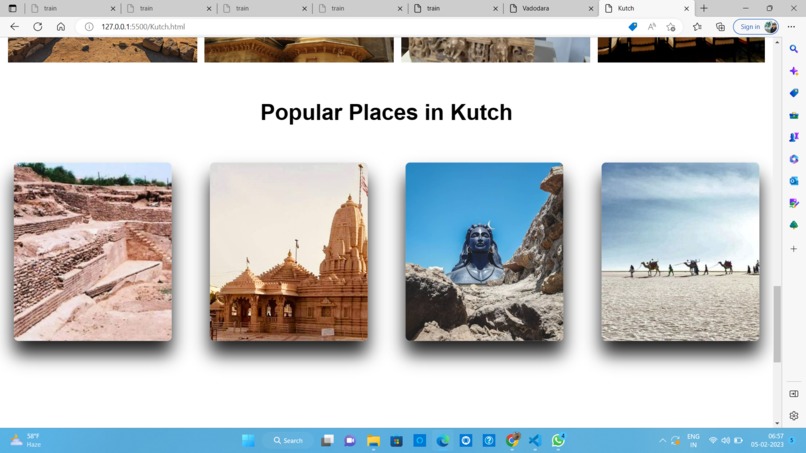This screenshot has width=806, height=453.
Task: Open Google Chrome from taskbar
Action: (x=512, y=441)
